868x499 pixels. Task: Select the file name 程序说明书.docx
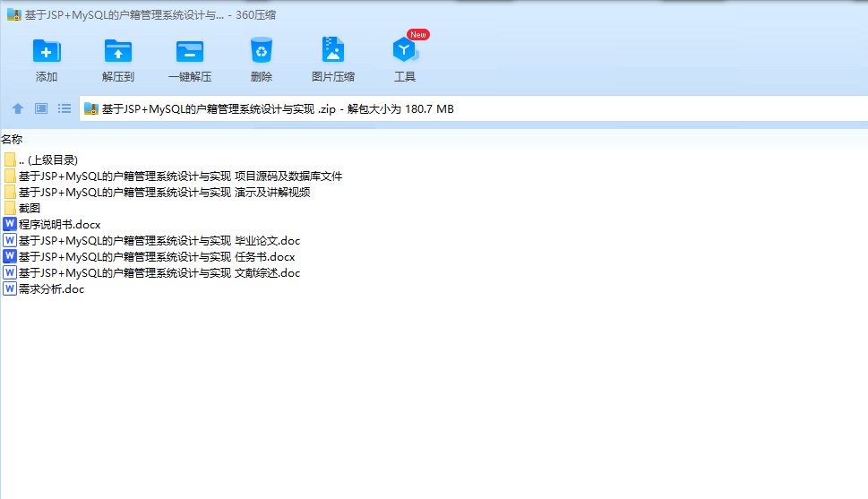click(60, 224)
